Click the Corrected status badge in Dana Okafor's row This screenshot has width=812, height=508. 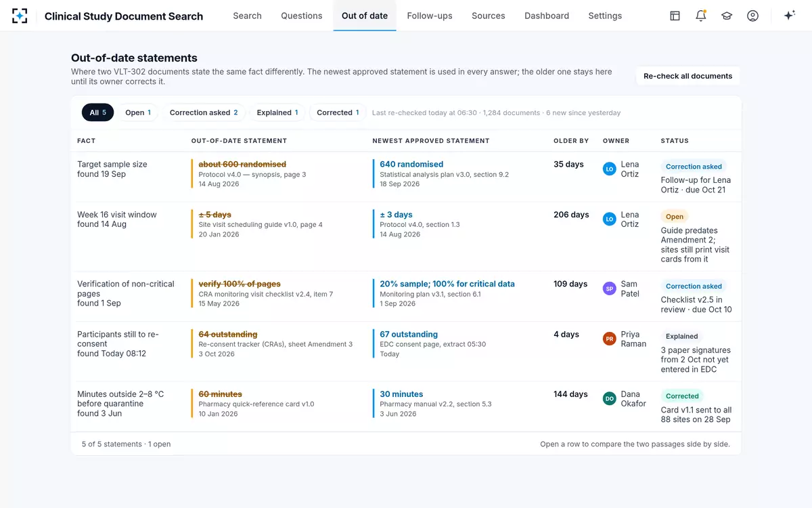682,396
